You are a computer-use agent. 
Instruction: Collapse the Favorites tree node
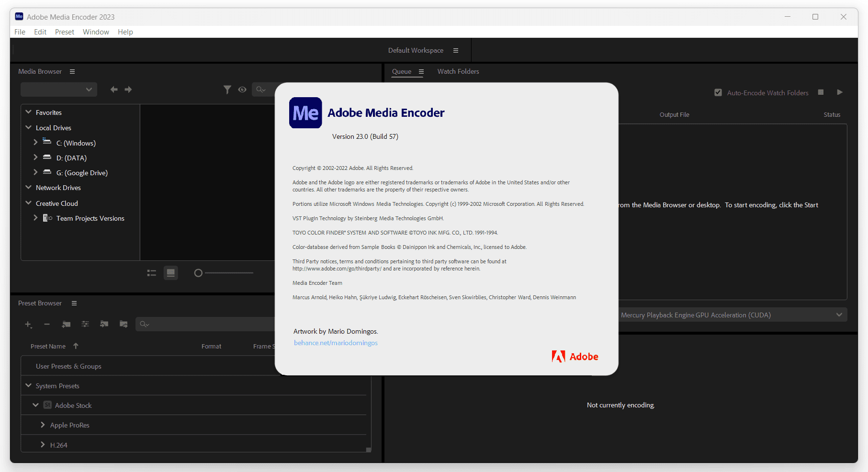tap(29, 112)
